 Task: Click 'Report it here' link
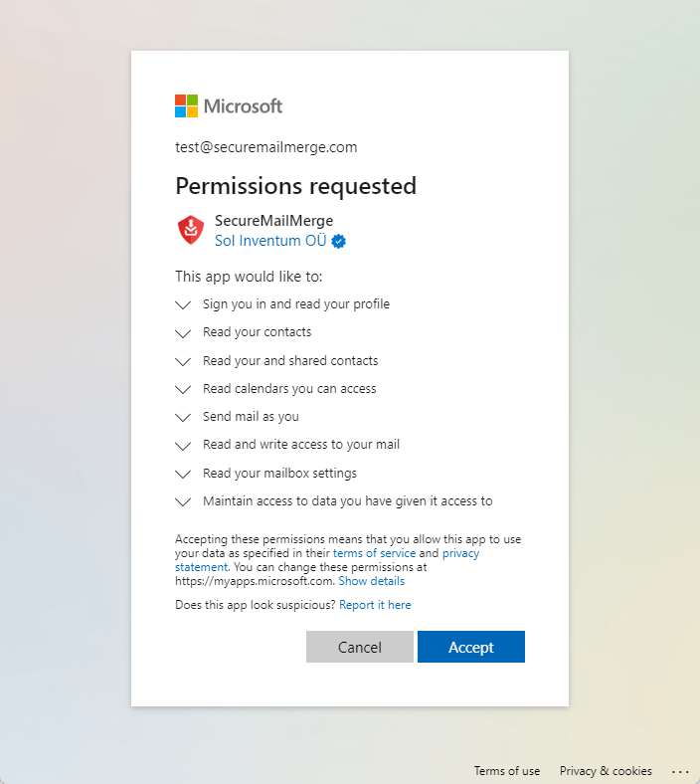pos(375,605)
